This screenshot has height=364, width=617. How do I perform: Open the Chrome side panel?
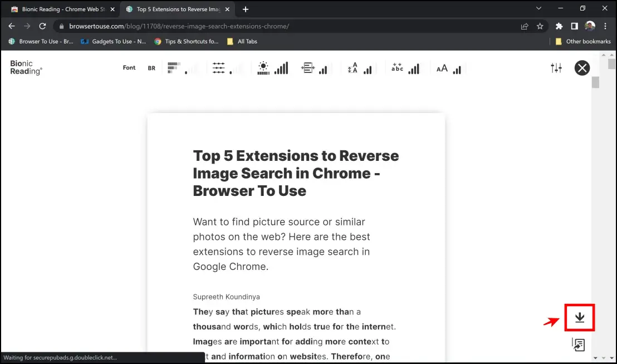575,26
